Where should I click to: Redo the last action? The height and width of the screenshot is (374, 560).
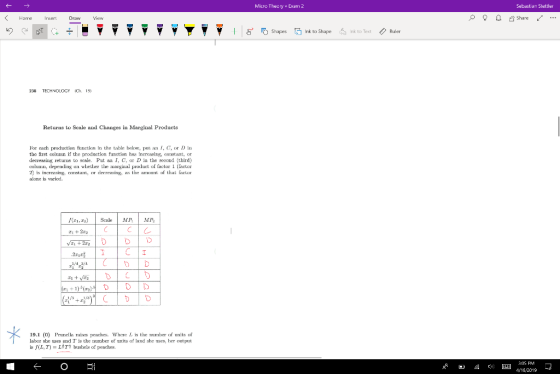tap(24, 31)
